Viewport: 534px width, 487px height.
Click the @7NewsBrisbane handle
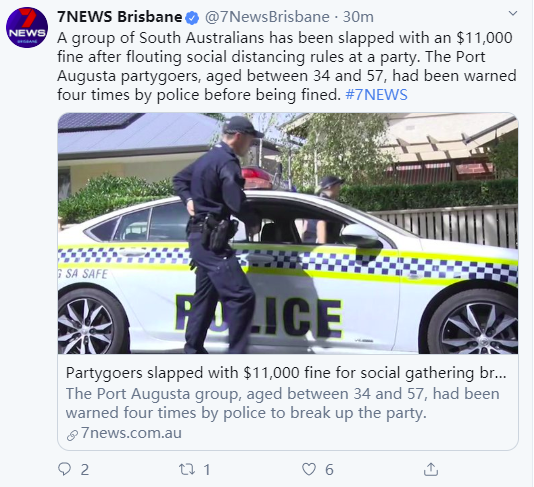point(267,17)
